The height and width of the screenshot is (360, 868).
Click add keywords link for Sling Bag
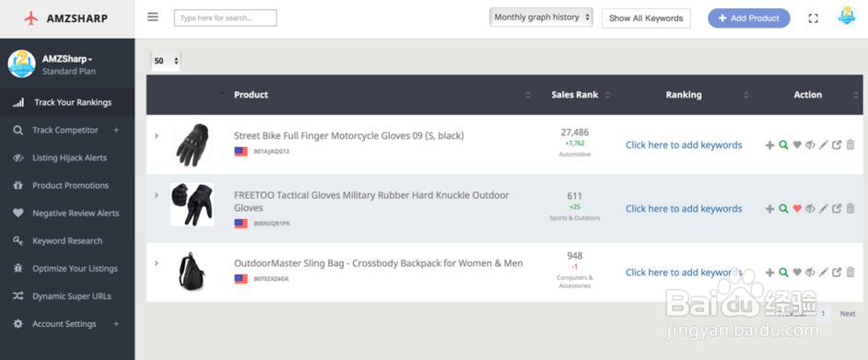[684, 273]
